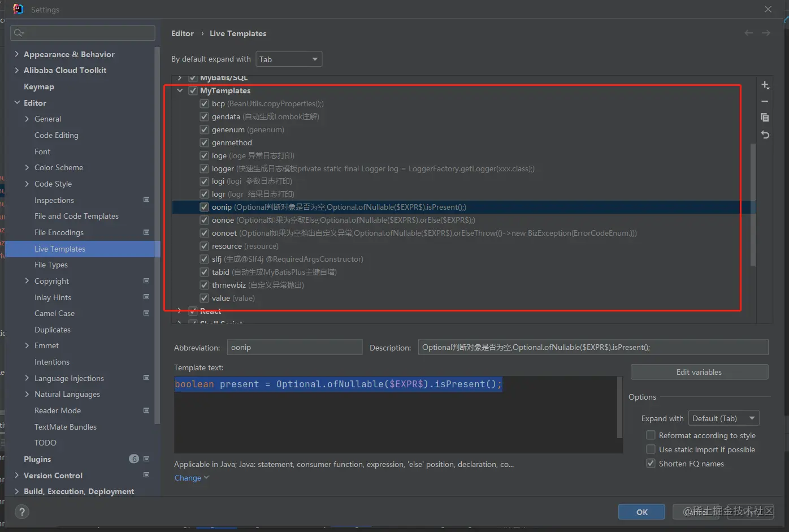Click project-level icon next to Inspections
789x532 pixels.
pos(146,200)
